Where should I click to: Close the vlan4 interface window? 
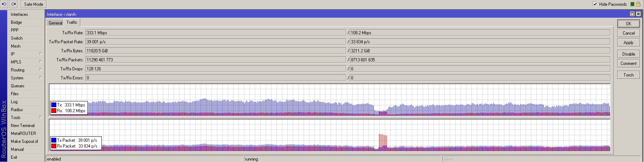(638, 14)
